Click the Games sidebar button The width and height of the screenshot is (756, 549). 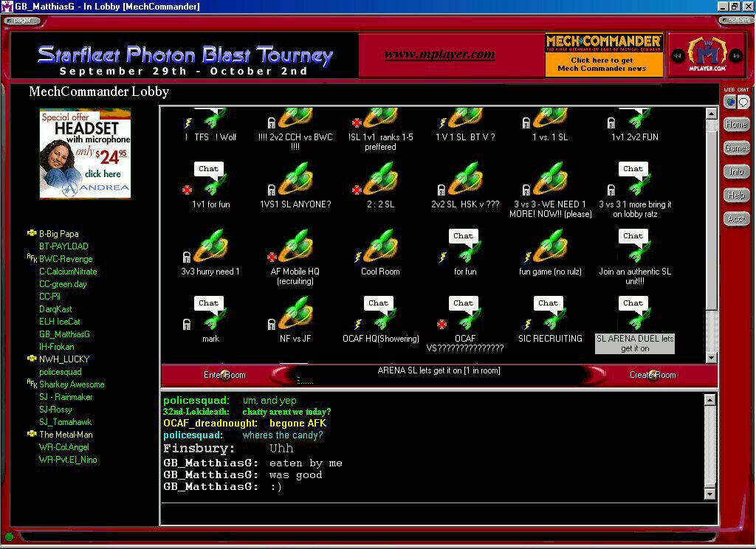(737, 148)
